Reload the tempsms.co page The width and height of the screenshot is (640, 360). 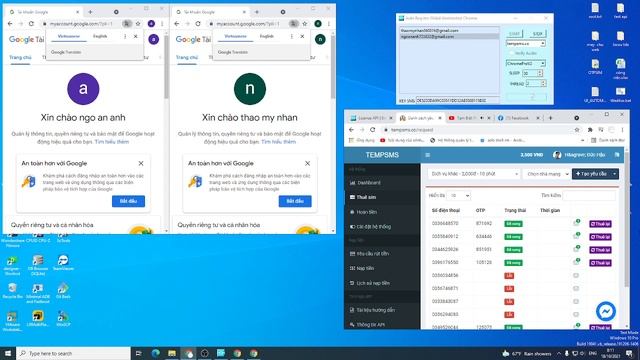(373, 130)
